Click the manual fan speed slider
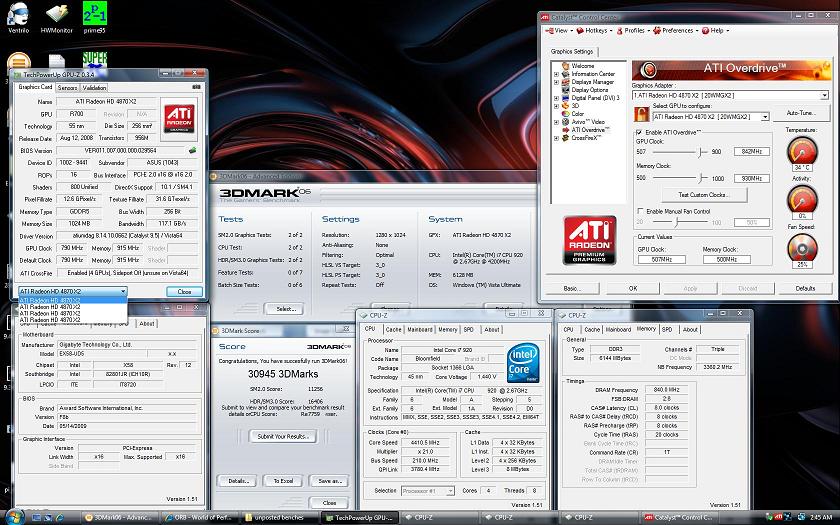 point(677,222)
